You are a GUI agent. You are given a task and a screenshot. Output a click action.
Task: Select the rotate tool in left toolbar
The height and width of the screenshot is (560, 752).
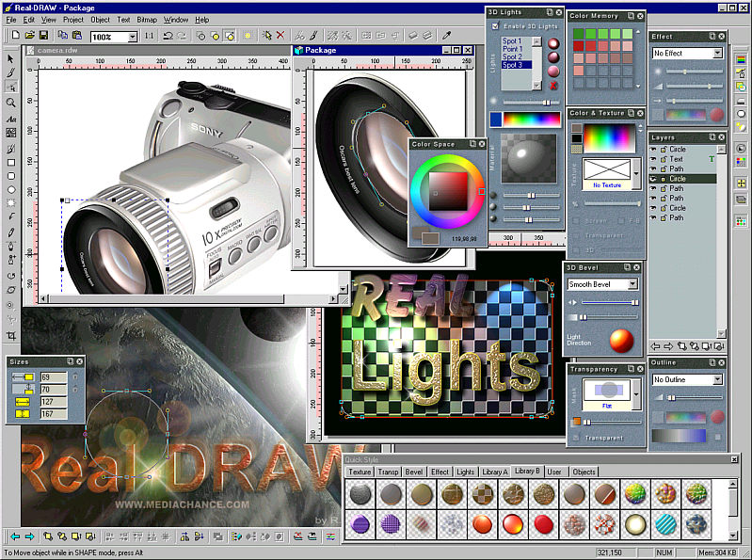(x=11, y=276)
